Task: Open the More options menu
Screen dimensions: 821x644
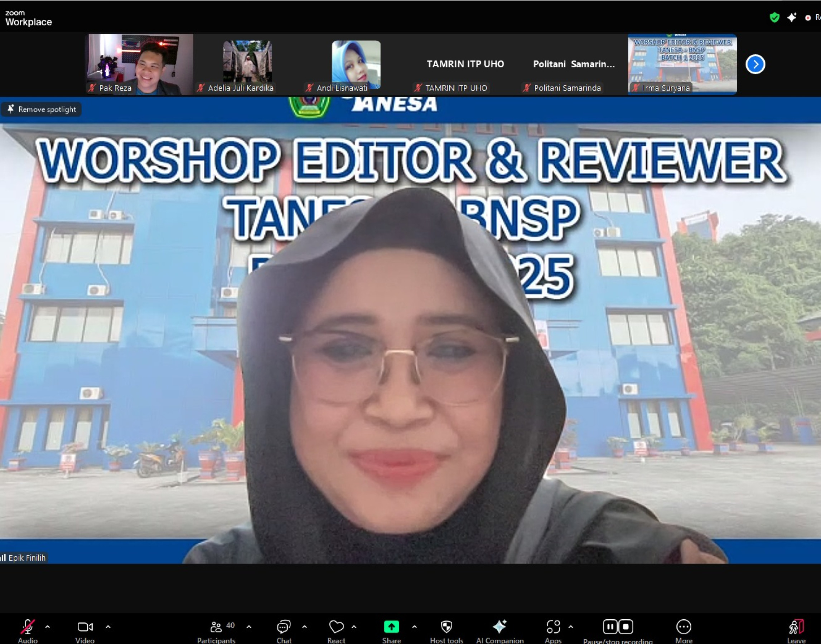Action: click(684, 627)
